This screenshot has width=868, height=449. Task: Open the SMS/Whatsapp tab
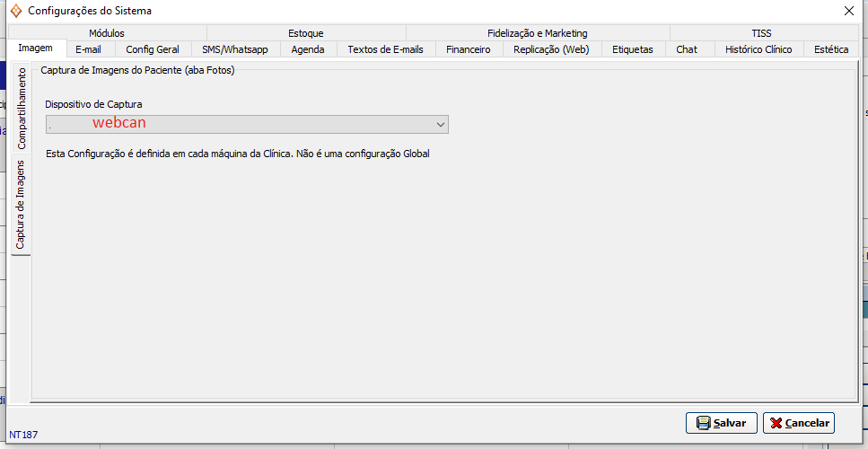coord(234,49)
